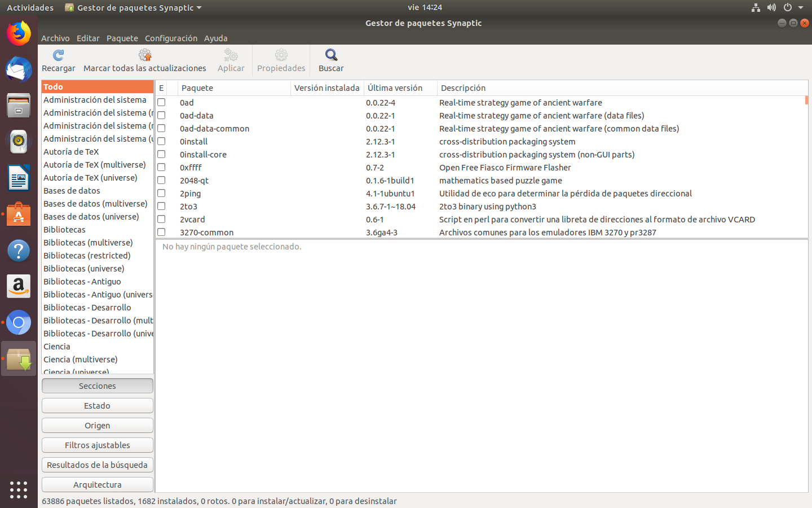Image resolution: width=812 pixels, height=508 pixels.
Task: Select the Autoría de TeX section
Action: point(98,152)
